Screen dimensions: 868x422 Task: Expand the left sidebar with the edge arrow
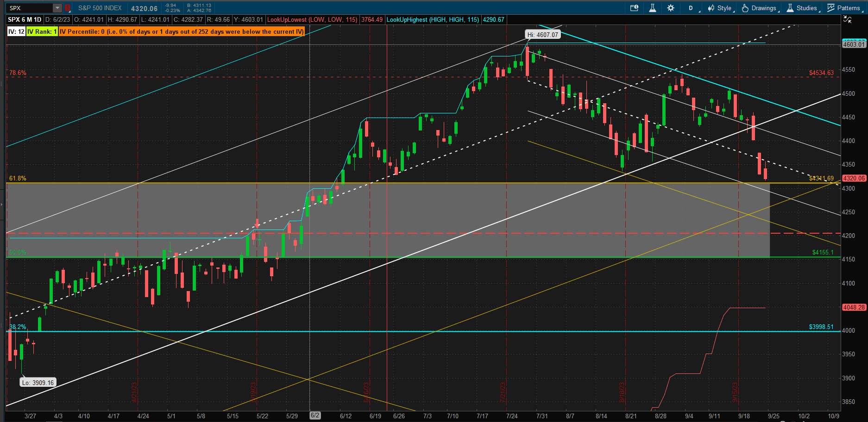click(x=2, y=204)
